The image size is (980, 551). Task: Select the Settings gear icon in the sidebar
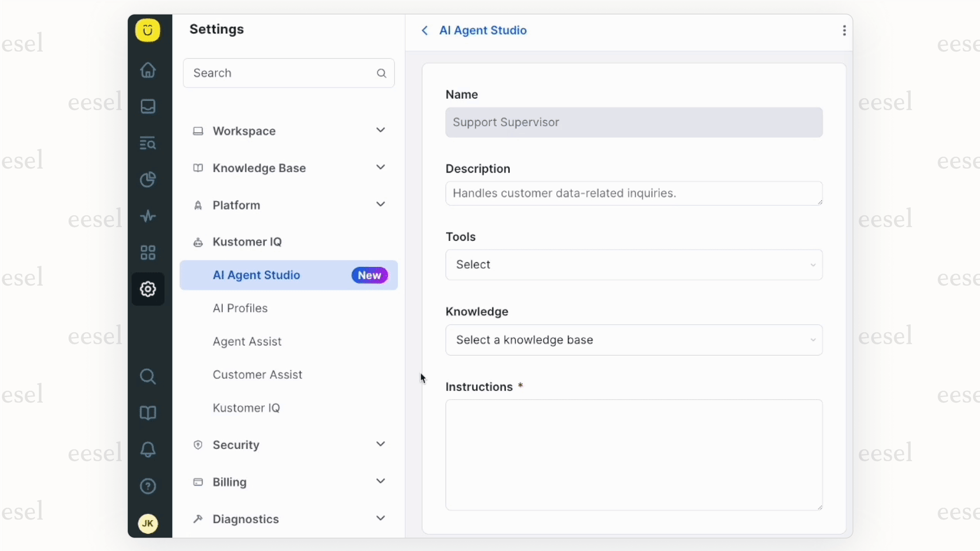point(148,289)
